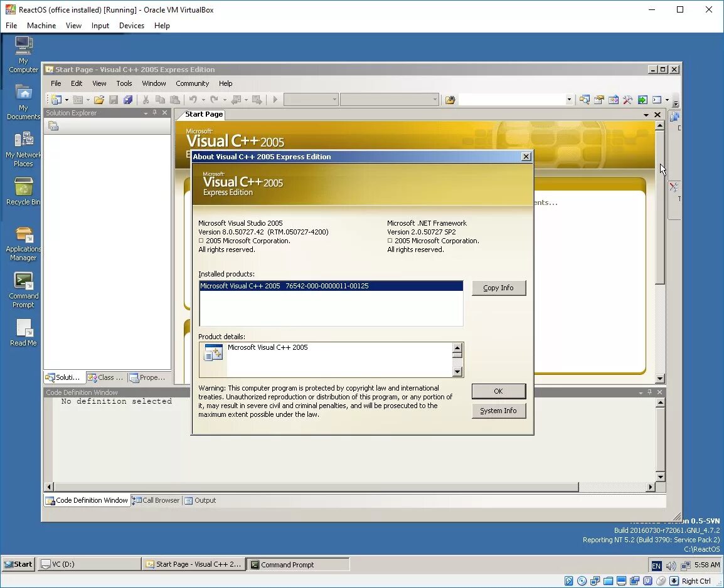
Task: Click the Save All toolbar icon
Action: pyautogui.click(x=128, y=100)
